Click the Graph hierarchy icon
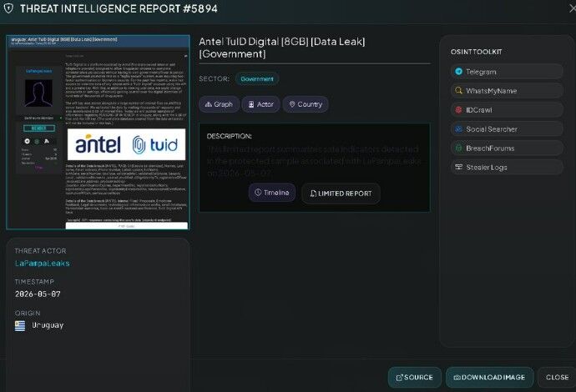Viewport: 576px width, 392px height. (x=209, y=104)
